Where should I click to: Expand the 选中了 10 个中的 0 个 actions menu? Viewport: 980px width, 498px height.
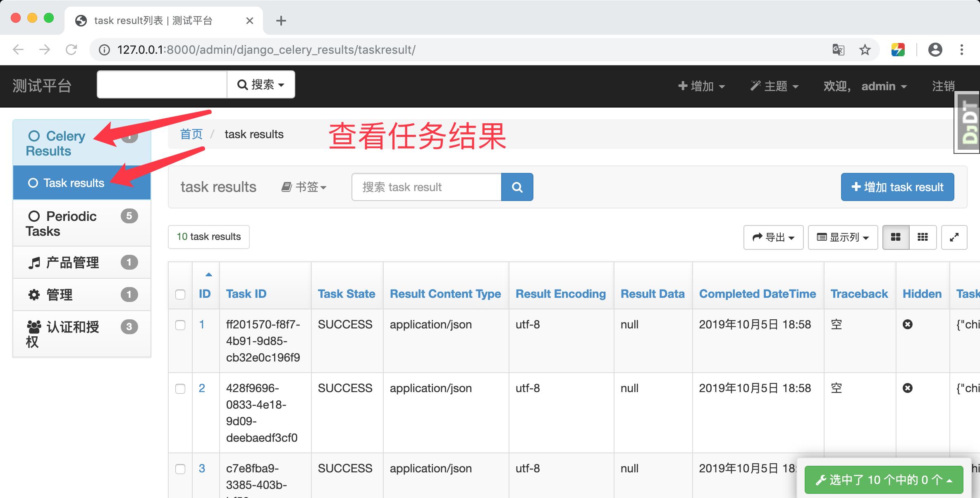[x=884, y=480]
